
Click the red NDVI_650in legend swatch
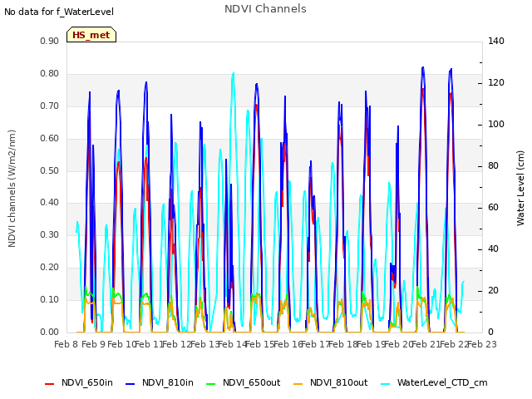[50, 384]
